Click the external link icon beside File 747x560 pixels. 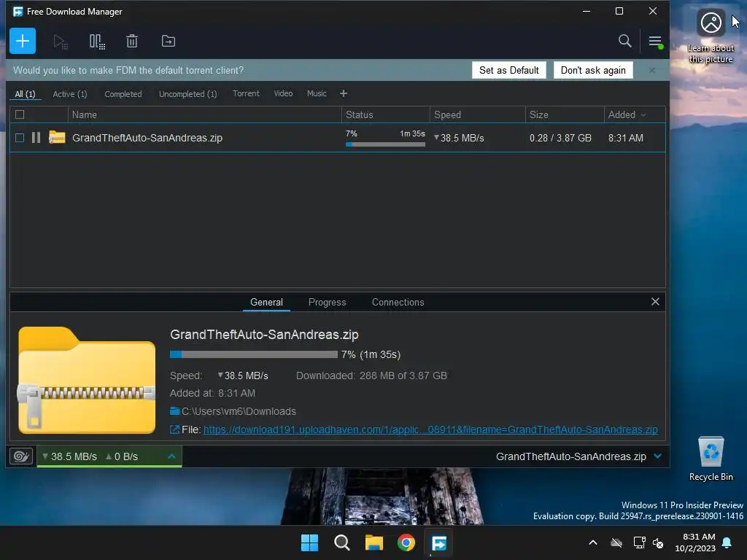pos(175,429)
